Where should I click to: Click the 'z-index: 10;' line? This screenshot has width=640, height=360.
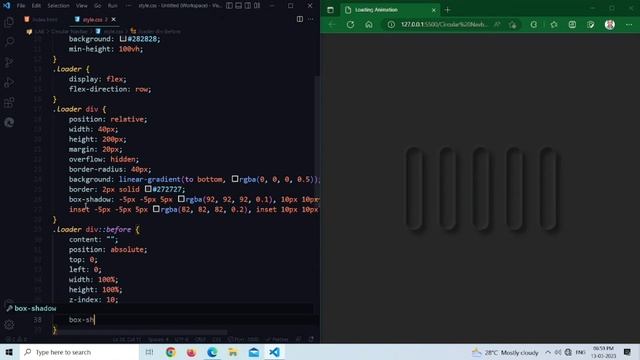click(93, 300)
